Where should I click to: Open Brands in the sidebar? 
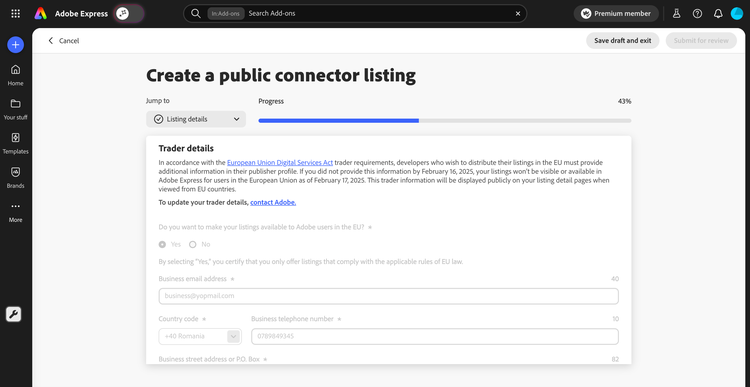pos(15,177)
